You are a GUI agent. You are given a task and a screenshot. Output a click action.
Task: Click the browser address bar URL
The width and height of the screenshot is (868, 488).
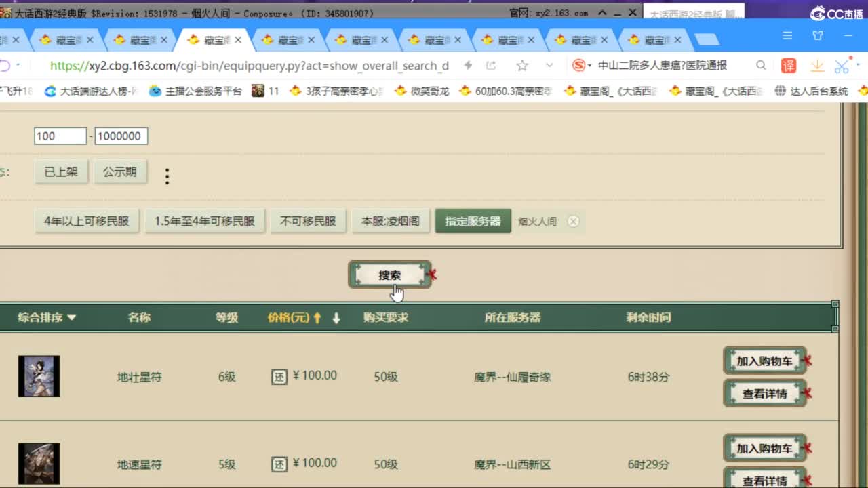point(250,66)
